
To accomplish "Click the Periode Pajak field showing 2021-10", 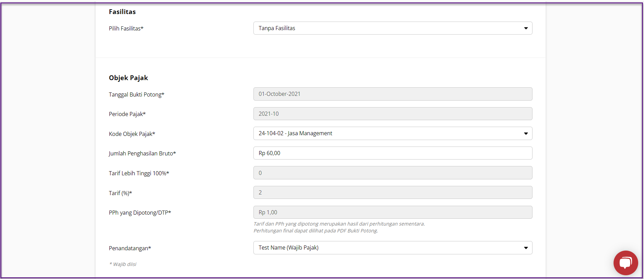I will 392,114.
